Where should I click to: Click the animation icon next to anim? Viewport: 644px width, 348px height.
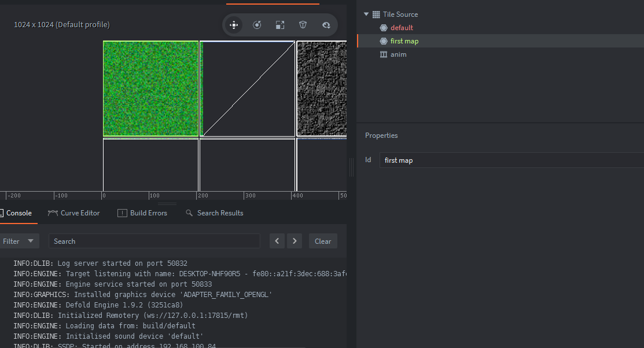point(383,54)
